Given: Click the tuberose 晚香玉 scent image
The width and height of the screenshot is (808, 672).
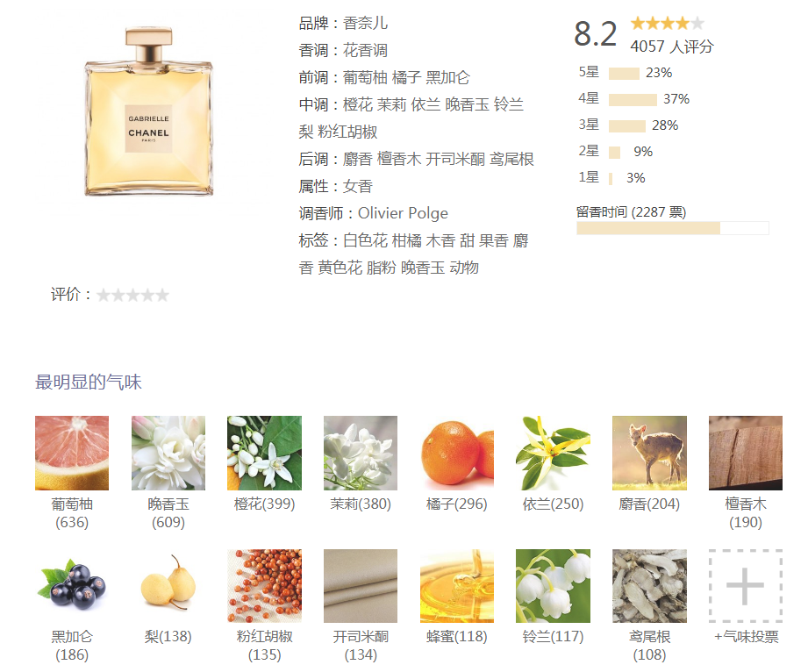Looking at the screenshot, I should pos(168,453).
